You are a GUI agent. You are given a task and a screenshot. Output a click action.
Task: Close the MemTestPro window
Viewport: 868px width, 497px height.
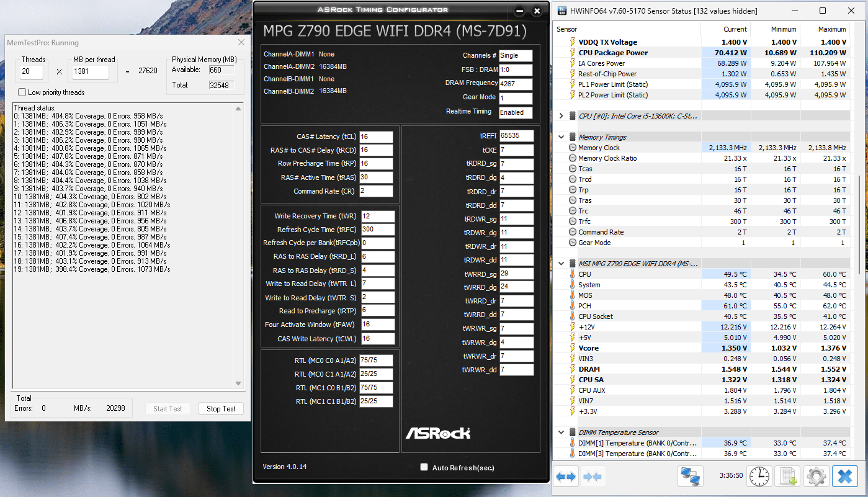pyautogui.click(x=241, y=43)
